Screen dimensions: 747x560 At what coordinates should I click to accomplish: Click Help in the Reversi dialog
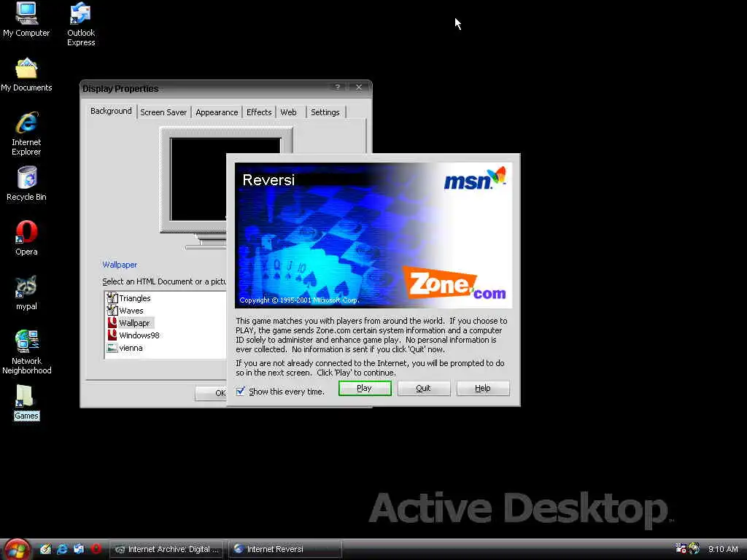point(483,388)
